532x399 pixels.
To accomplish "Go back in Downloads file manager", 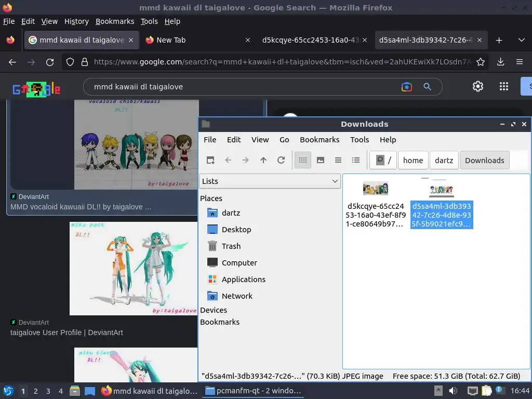I will point(228,160).
